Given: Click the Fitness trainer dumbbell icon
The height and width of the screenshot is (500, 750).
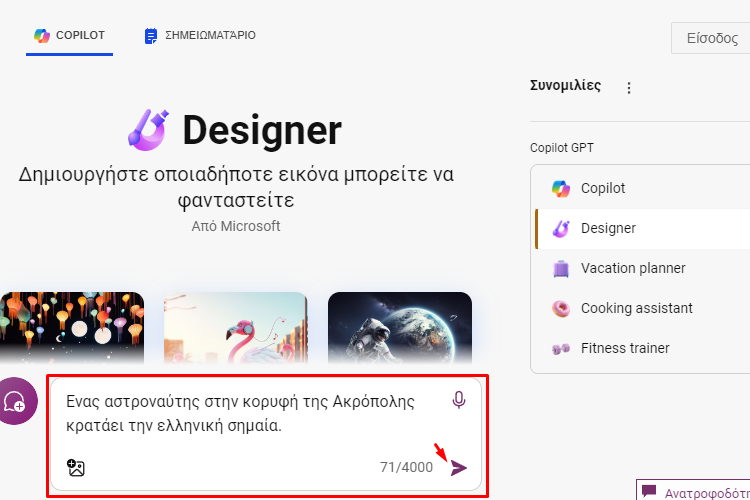Looking at the screenshot, I should tap(561, 349).
